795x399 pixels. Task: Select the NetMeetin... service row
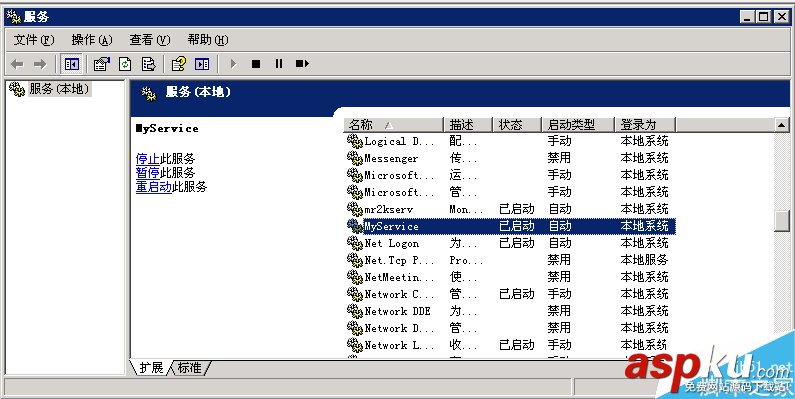tap(510, 276)
